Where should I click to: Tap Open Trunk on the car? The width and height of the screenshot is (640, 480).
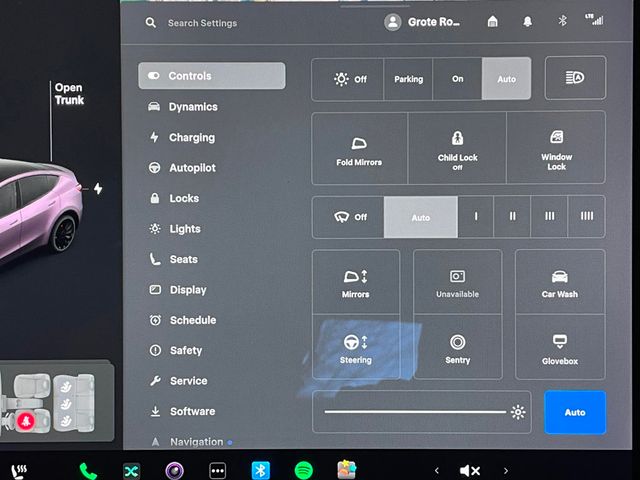(69, 94)
